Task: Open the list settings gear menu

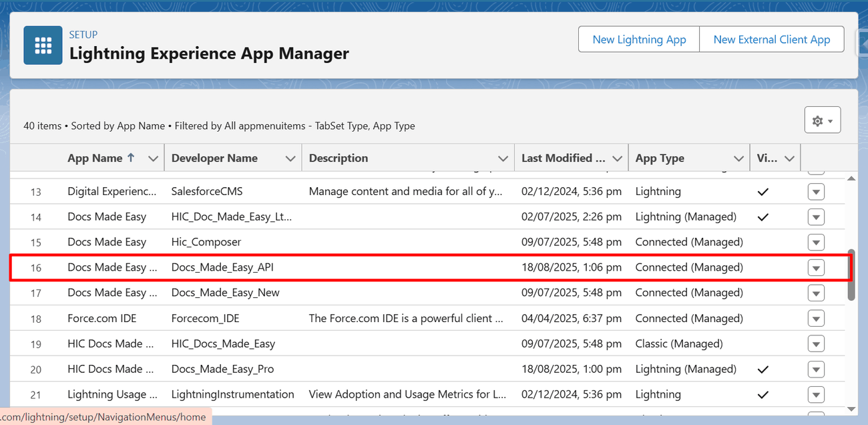Action: tap(822, 120)
